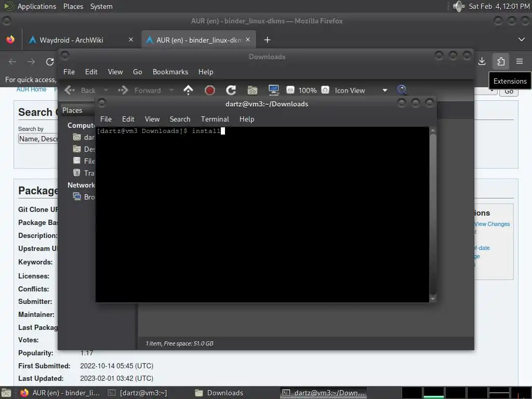Screen dimensions: 532x399
Task: Open Home folder icon in file manager toolbar
Action: 252,90
